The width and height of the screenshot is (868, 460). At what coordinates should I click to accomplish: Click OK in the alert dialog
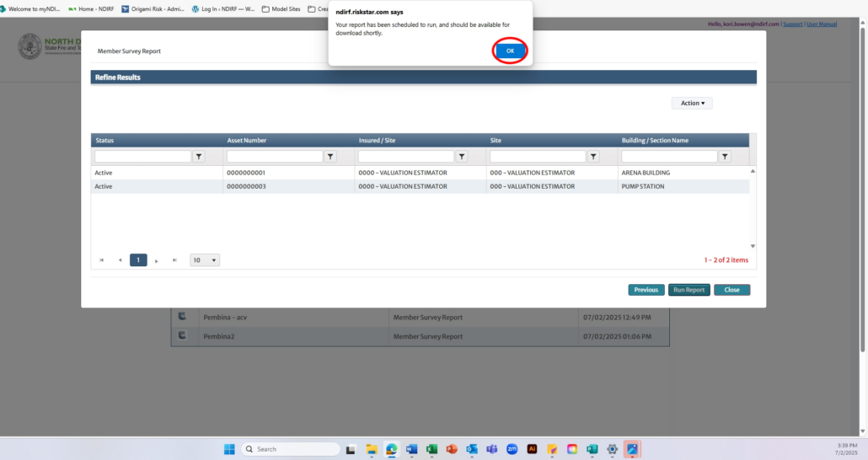(510, 51)
